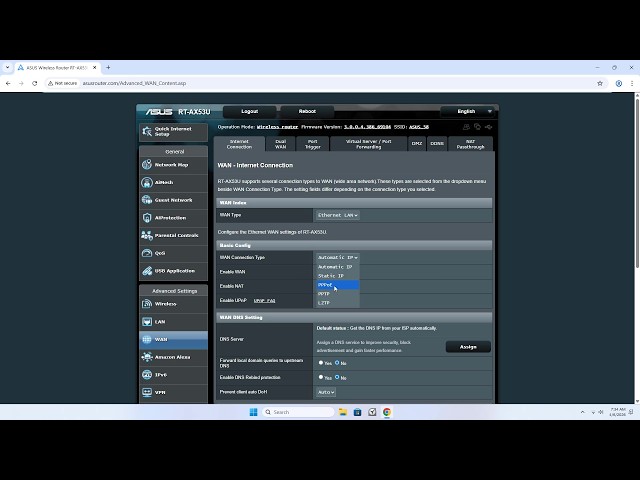Open Quick Internet Setup
Screen dimensions: 640x480
(173, 131)
